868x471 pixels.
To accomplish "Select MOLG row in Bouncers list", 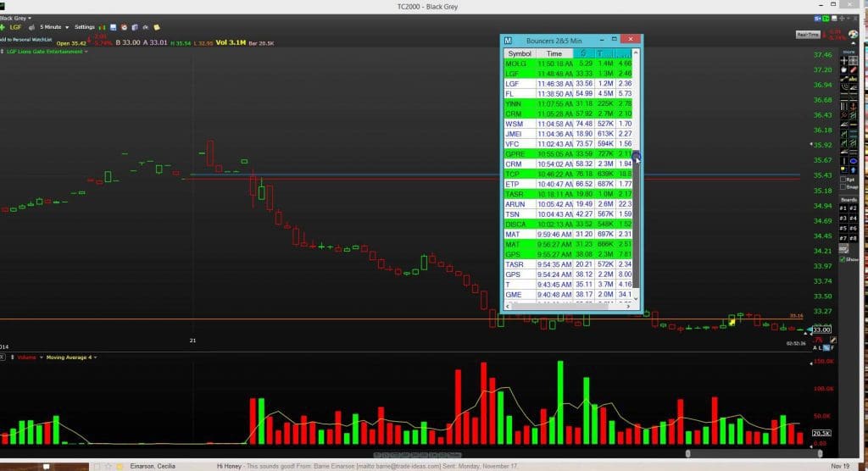I will click(568, 64).
